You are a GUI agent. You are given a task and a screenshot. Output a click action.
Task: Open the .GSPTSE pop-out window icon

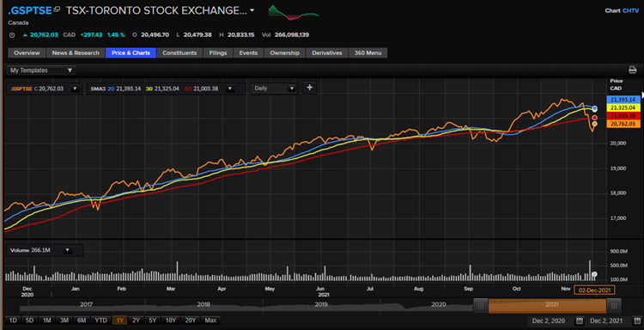point(57,9)
